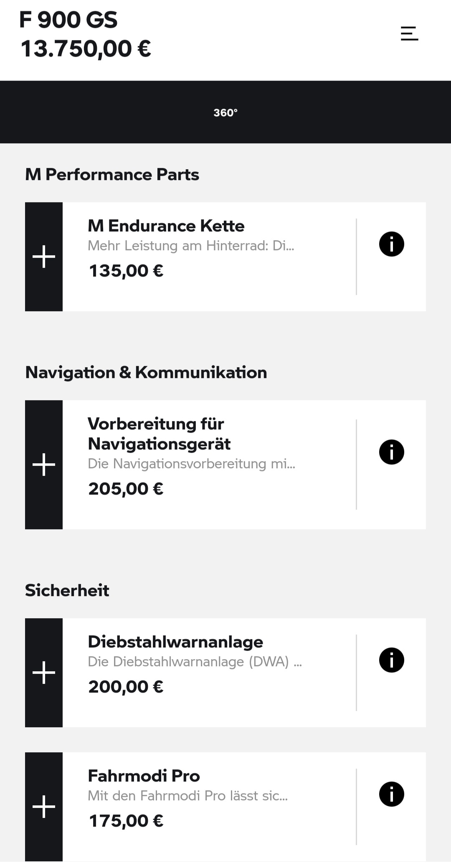Click the Diebstahlwarnanlage option title
Viewport: 451px width, 868px height.
click(x=175, y=642)
